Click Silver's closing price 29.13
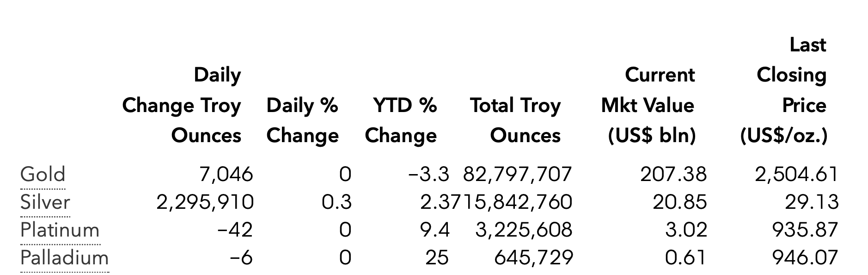 pyautogui.click(x=812, y=202)
